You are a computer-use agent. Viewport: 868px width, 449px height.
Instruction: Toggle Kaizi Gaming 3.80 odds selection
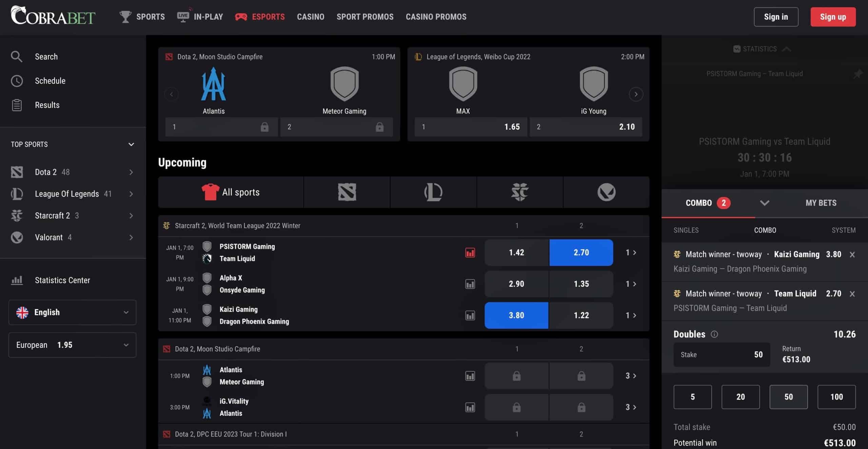[x=516, y=315]
